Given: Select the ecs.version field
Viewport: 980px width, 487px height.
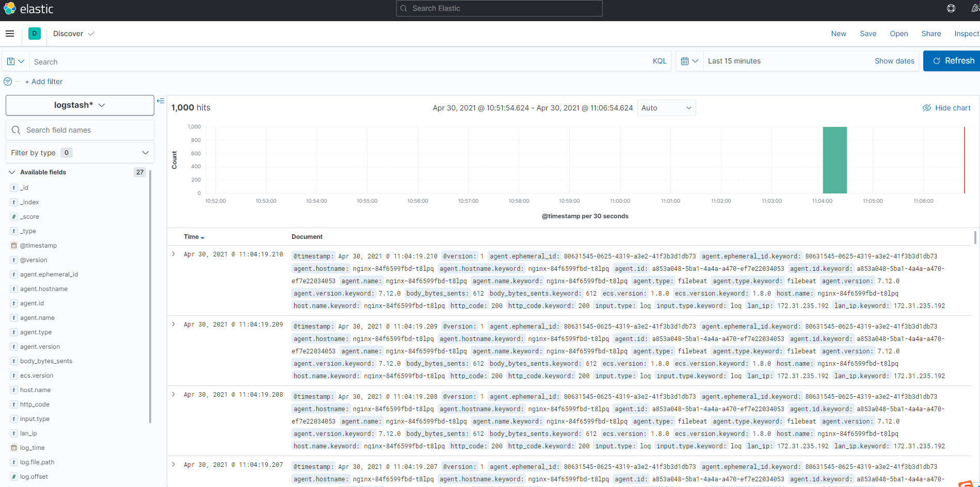Looking at the screenshot, I should click(x=37, y=376).
